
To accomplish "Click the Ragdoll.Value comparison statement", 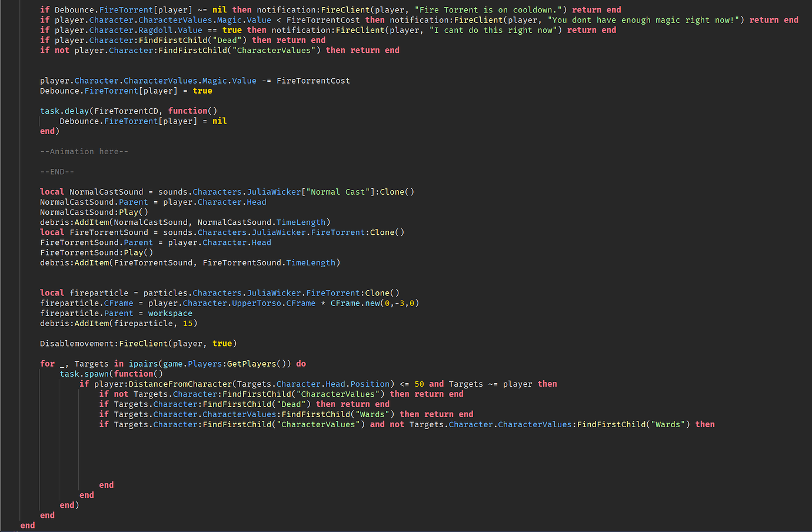I will pos(147,29).
